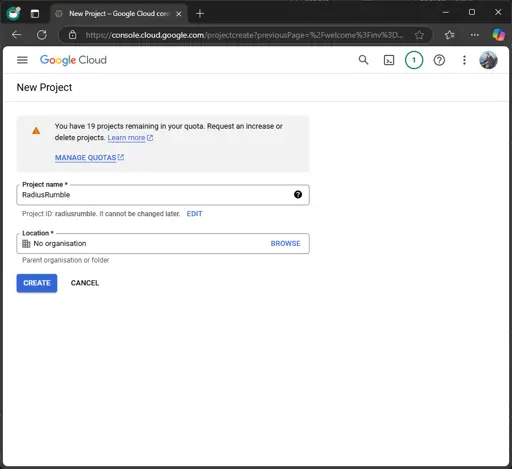Select the New Project browser tab
The height and width of the screenshot is (469, 512).
[119, 14]
